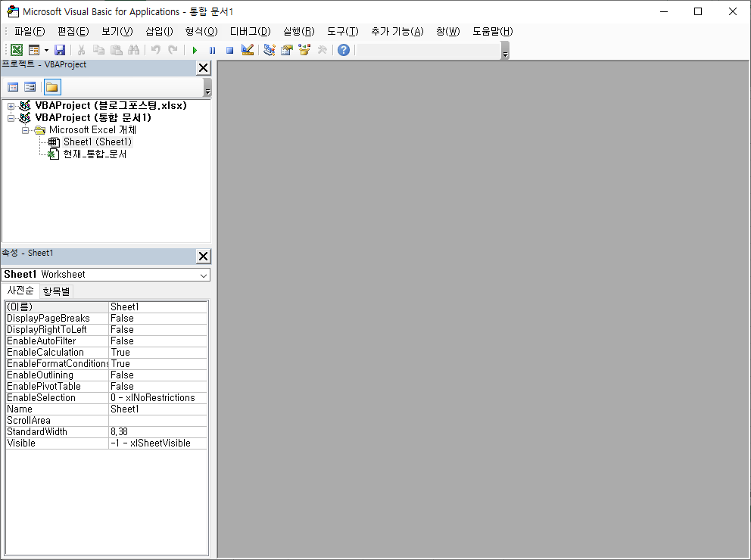Select the StandardWidth value 8.38
The height and width of the screenshot is (560, 751).
(x=158, y=431)
